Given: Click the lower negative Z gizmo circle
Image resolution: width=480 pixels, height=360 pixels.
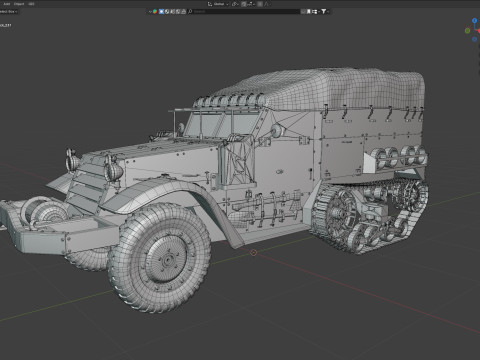Looking at the screenshot, I should click(x=474, y=39).
